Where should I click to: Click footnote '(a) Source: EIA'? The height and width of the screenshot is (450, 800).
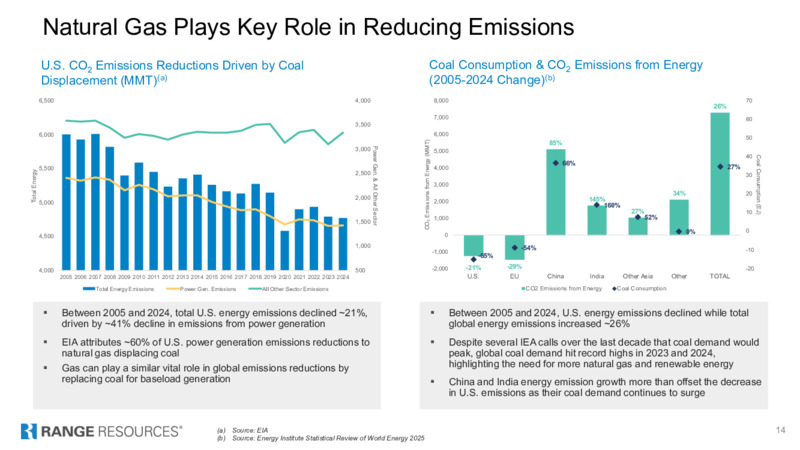pos(242,430)
